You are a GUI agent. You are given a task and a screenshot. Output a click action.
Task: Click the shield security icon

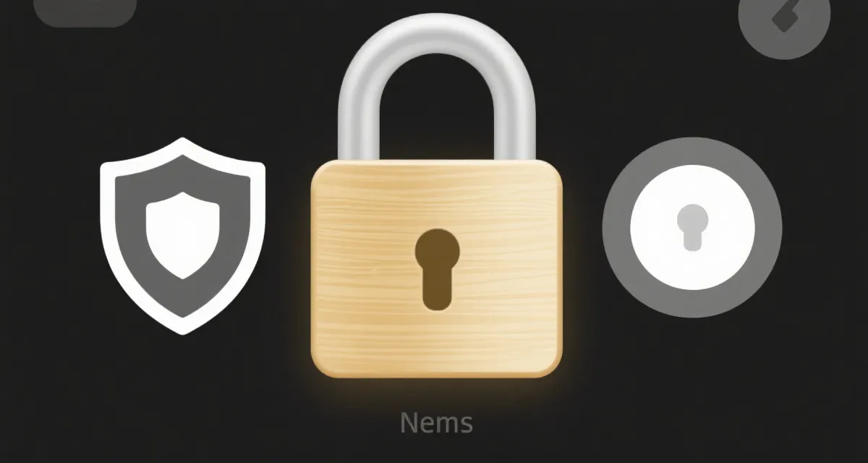tap(182, 235)
